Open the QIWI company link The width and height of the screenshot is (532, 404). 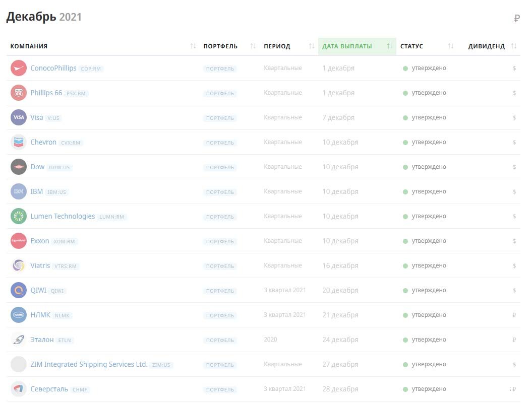coord(38,290)
